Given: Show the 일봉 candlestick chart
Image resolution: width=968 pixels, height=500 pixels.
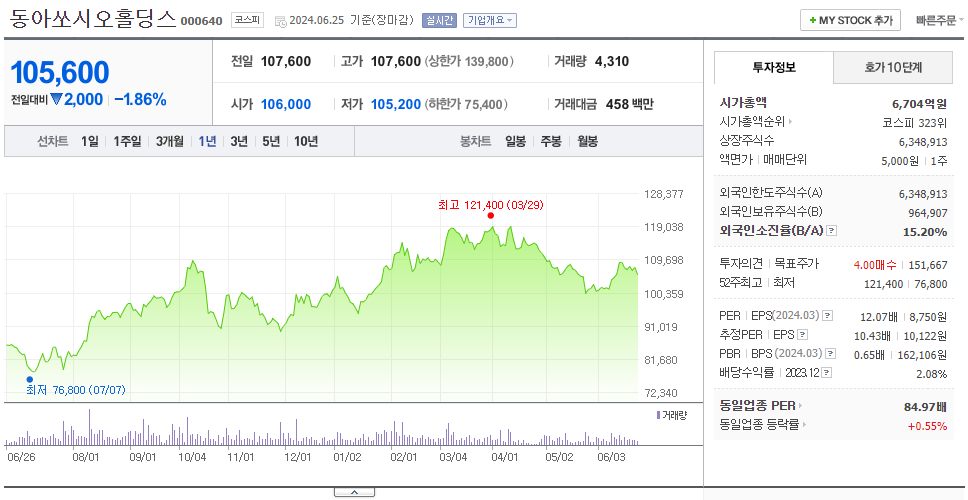Looking at the screenshot, I should 515,141.
